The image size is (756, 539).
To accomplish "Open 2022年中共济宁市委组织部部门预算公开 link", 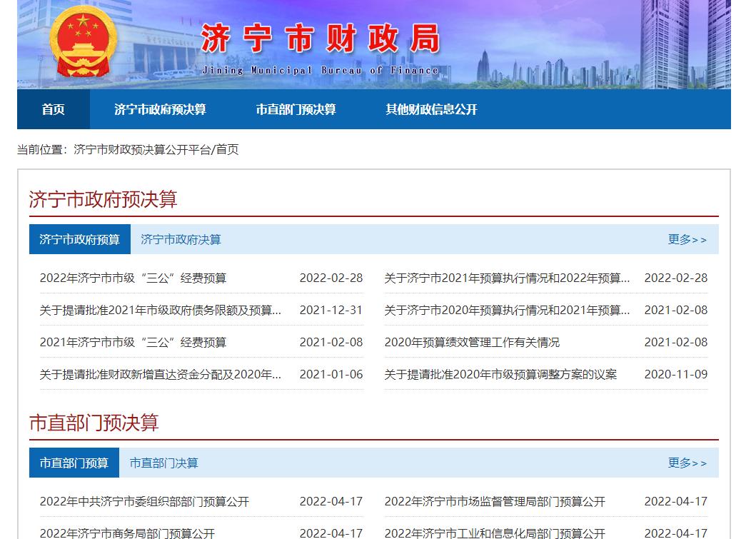I will click(x=144, y=502).
